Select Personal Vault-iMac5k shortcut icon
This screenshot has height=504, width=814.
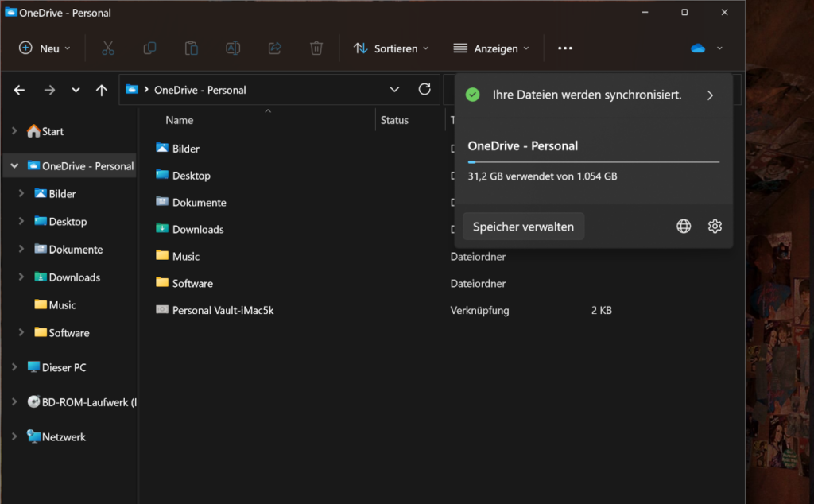click(162, 310)
